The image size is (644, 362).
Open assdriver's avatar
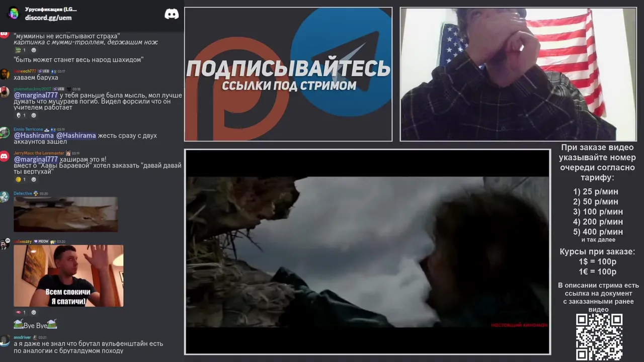[5, 340]
